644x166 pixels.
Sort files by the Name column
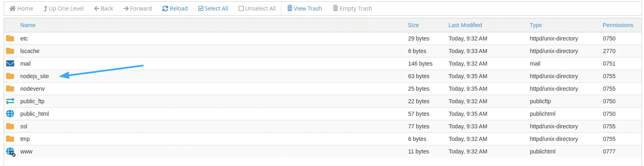coord(28,25)
